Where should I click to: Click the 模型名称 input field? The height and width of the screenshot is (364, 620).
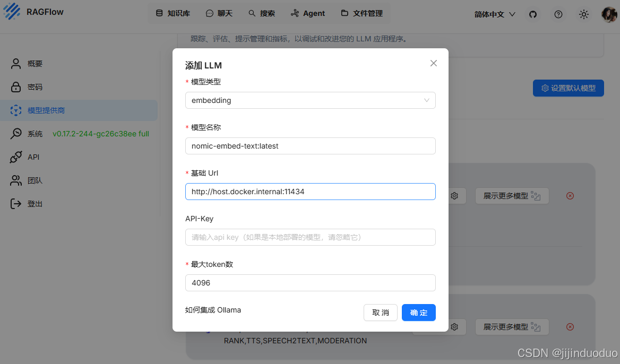tap(311, 146)
